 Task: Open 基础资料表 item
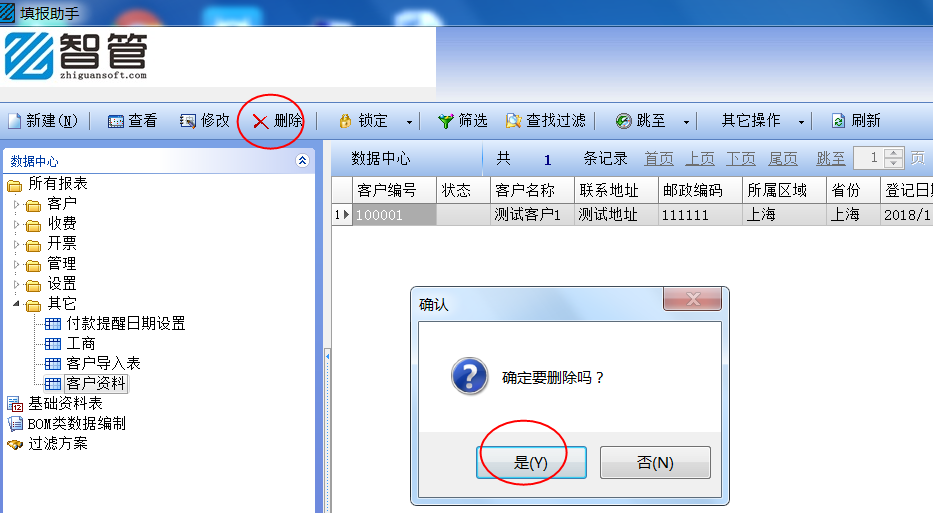click(x=65, y=403)
